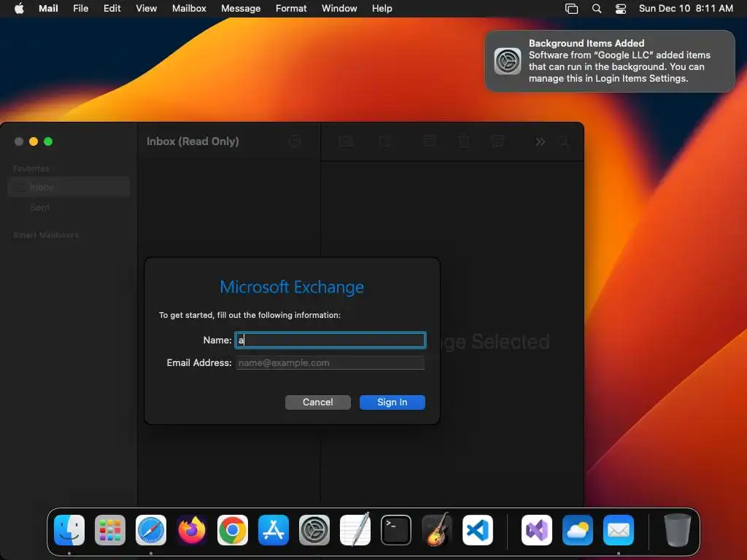
Task: Open Spotlight search in the menu bar
Action: coord(597,9)
